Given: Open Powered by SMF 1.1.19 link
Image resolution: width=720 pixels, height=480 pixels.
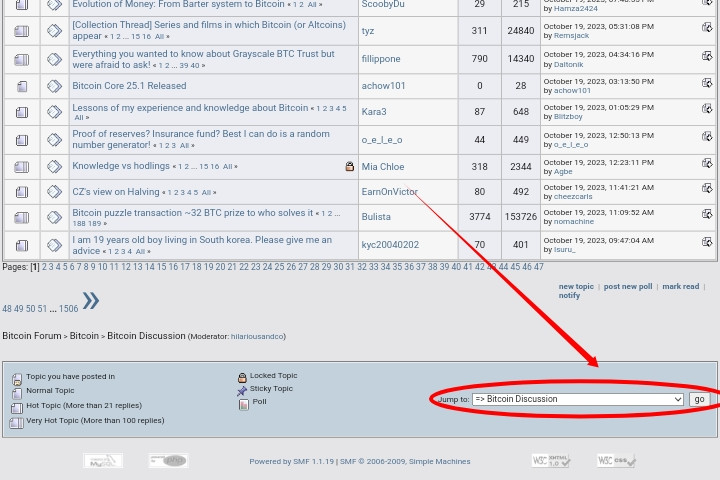Looking at the screenshot, I should point(292,461).
